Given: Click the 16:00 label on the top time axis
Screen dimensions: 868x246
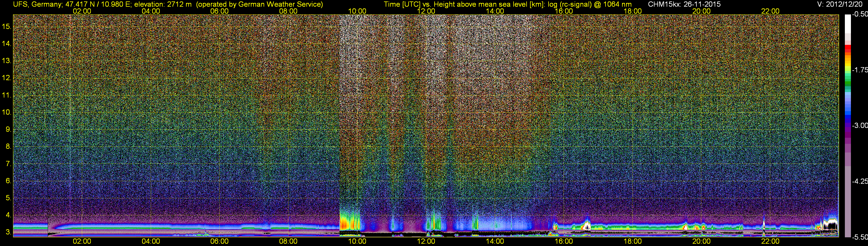Looking at the screenshot, I should [x=564, y=11].
